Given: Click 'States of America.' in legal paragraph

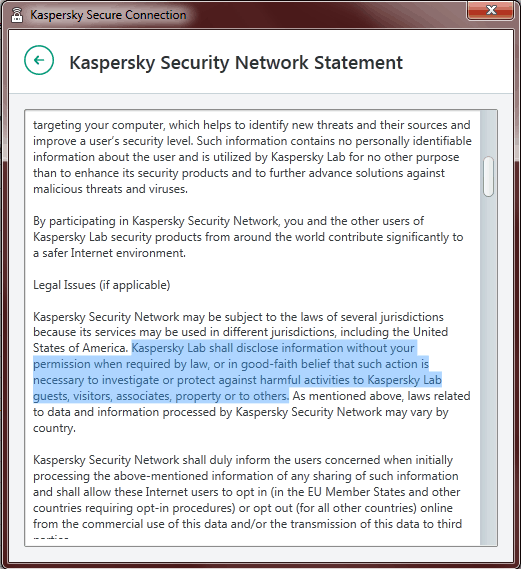Looking at the screenshot, I should [80, 348].
